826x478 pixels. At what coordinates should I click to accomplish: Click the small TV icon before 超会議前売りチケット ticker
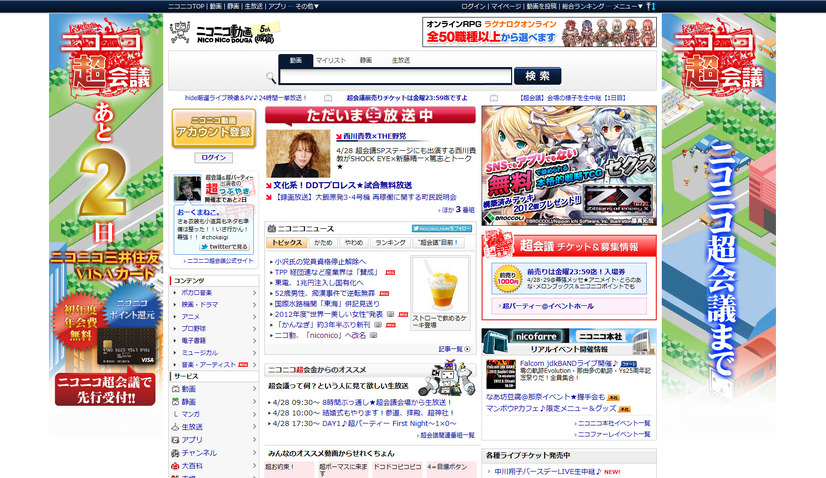pyautogui.click(x=328, y=98)
